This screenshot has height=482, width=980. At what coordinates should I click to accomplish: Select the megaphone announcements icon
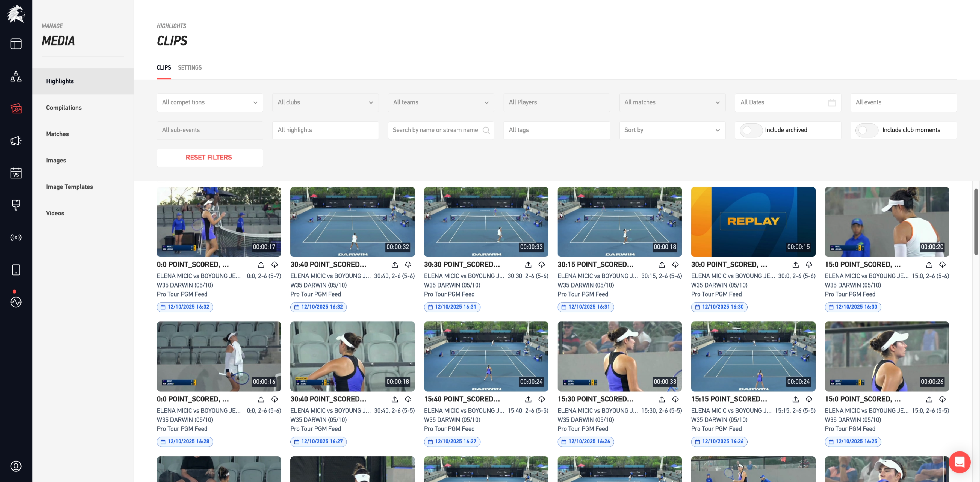tap(16, 141)
